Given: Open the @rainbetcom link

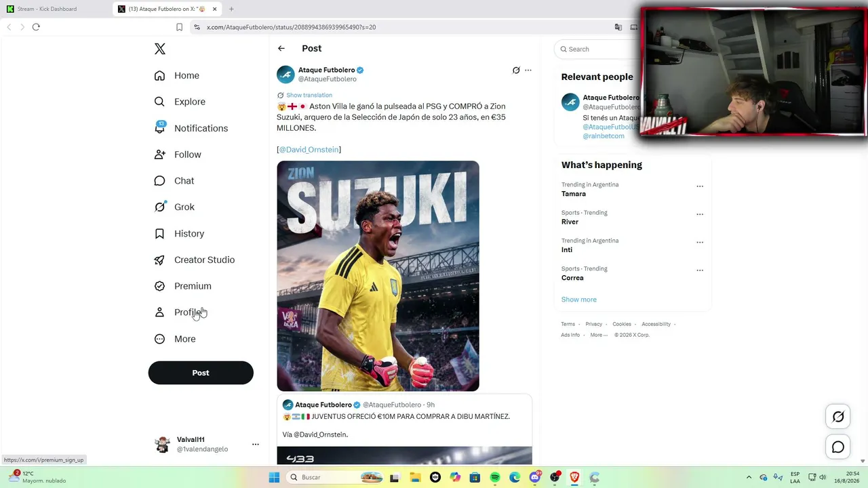Looking at the screenshot, I should click(604, 136).
